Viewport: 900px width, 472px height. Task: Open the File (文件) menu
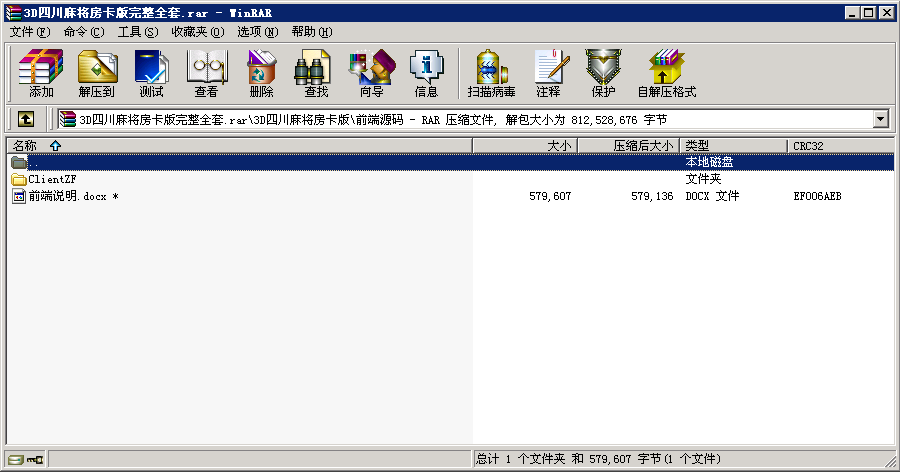click(x=29, y=32)
